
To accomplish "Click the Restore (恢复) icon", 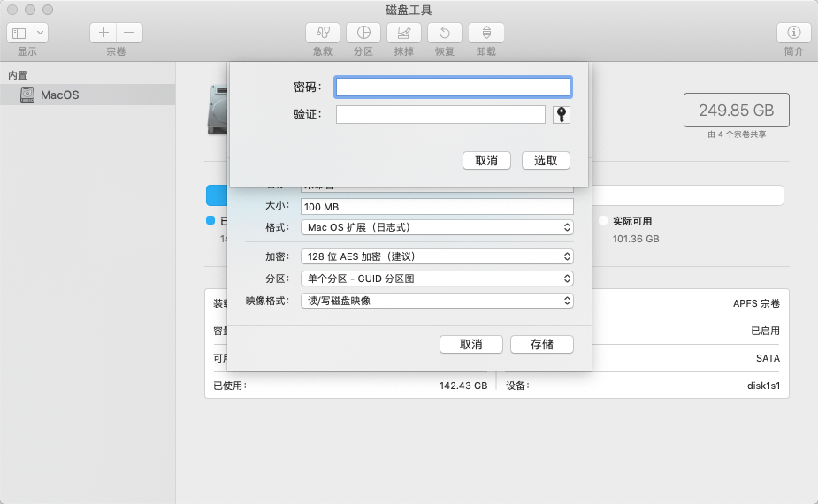I will click(445, 33).
